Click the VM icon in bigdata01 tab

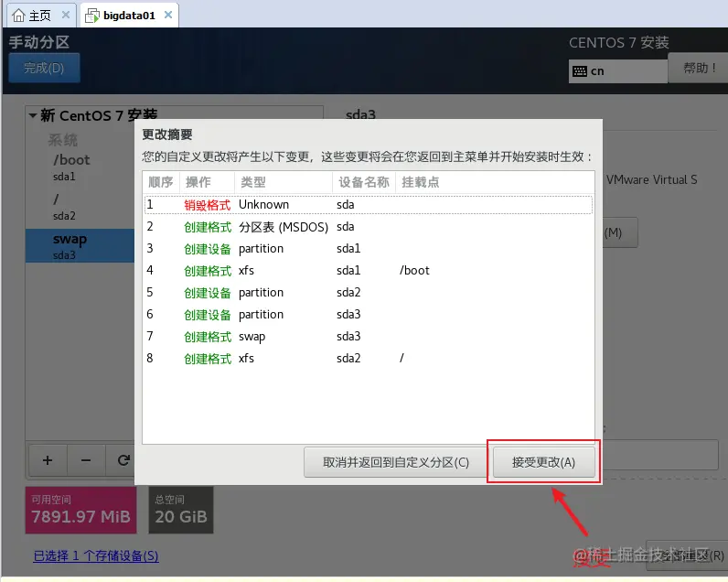(92, 16)
